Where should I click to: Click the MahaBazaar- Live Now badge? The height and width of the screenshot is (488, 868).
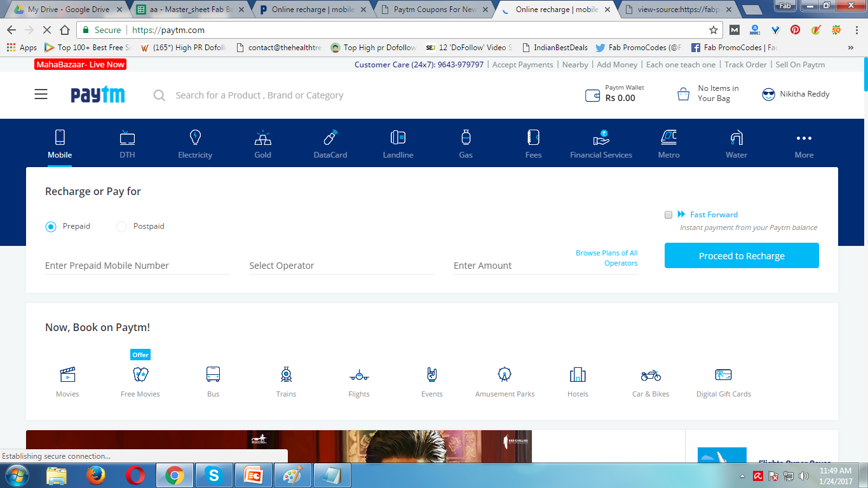pyautogui.click(x=81, y=65)
